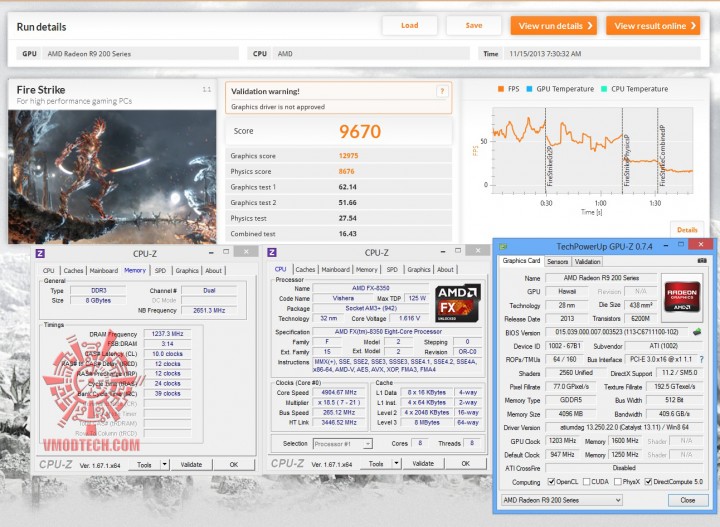Open About tab in CPU-Z Memory window
The height and width of the screenshot is (527, 720).
click(x=213, y=270)
